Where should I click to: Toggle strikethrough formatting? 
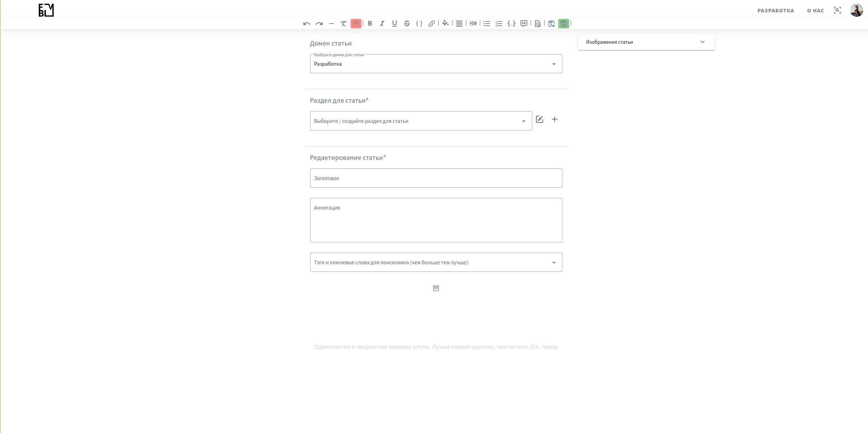pyautogui.click(x=407, y=24)
